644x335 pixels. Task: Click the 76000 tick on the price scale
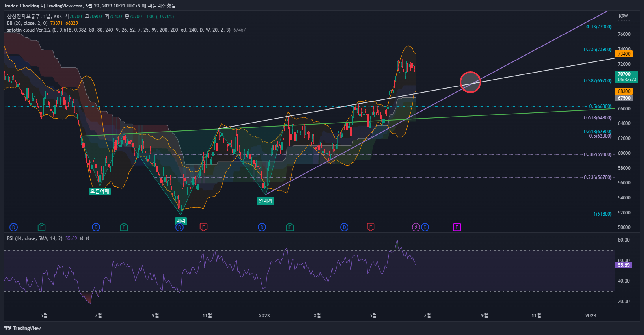coord(624,34)
